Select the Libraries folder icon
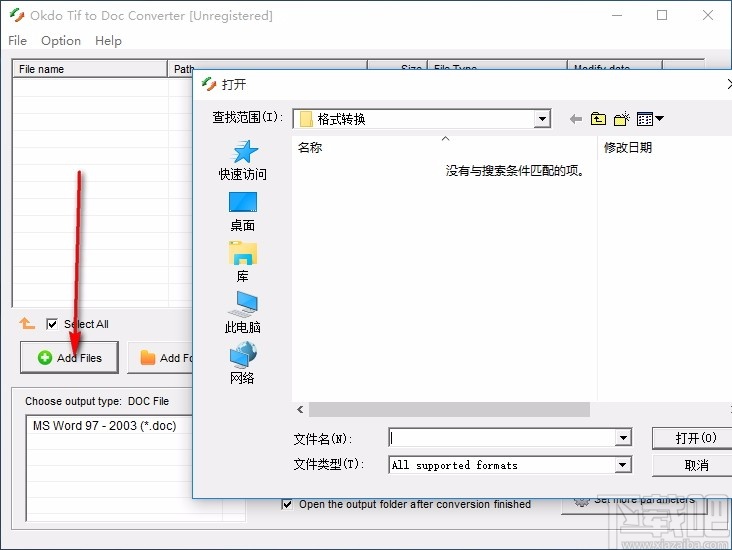The width and height of the screenshot is (732, 550). pos(243,254)
